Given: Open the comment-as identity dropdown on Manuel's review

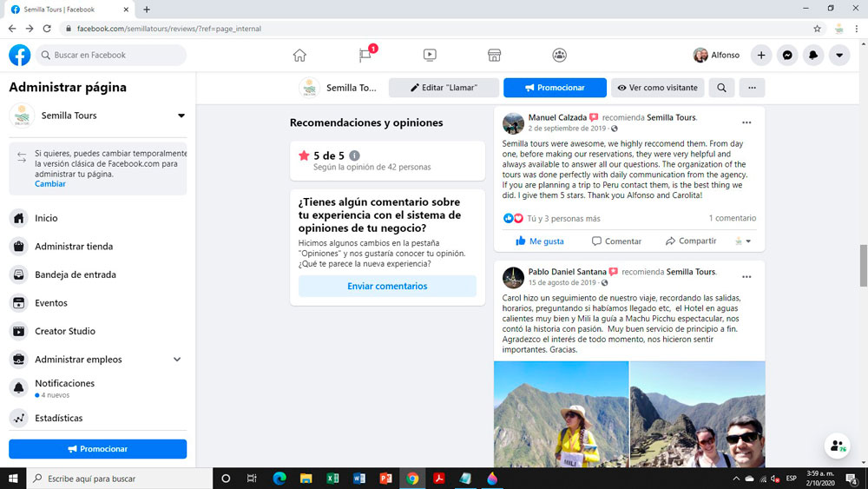Looking at the screenshot, I should point(742,241).
